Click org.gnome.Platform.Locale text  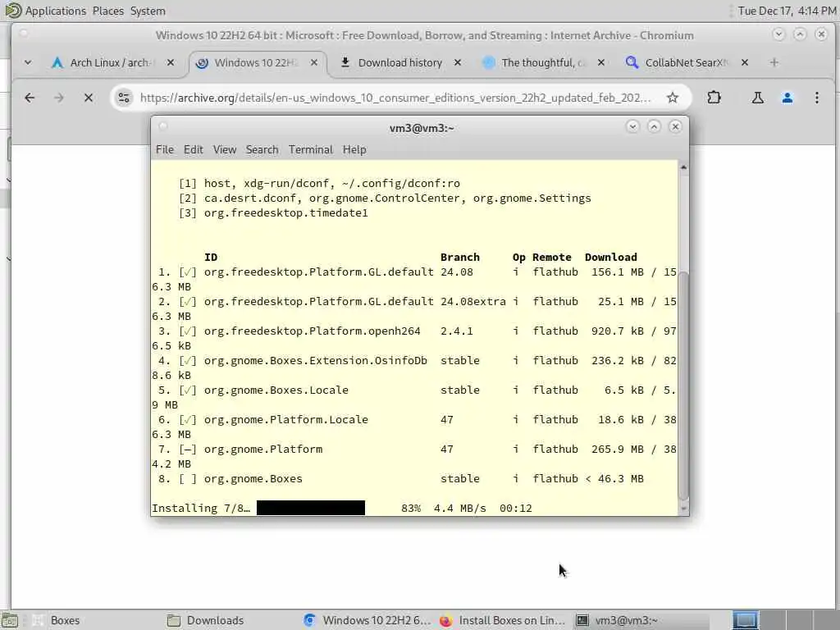[x=285, y=419]
